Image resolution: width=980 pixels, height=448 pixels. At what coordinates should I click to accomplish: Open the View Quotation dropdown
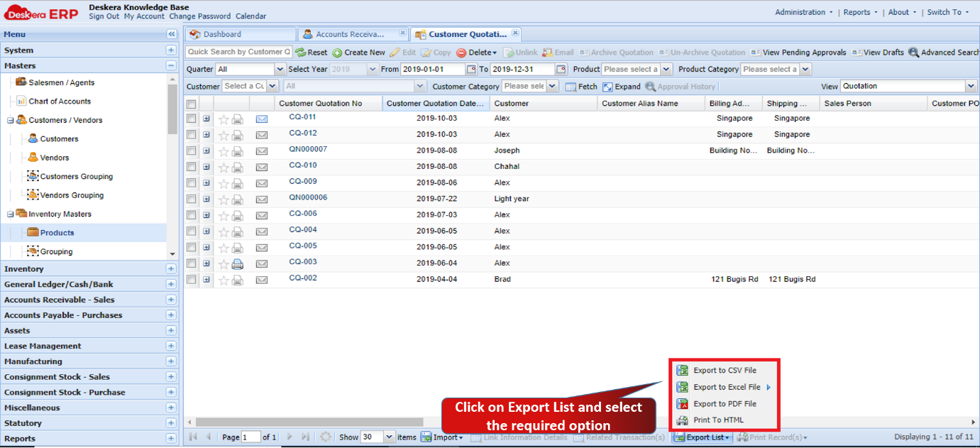[971, 87]
